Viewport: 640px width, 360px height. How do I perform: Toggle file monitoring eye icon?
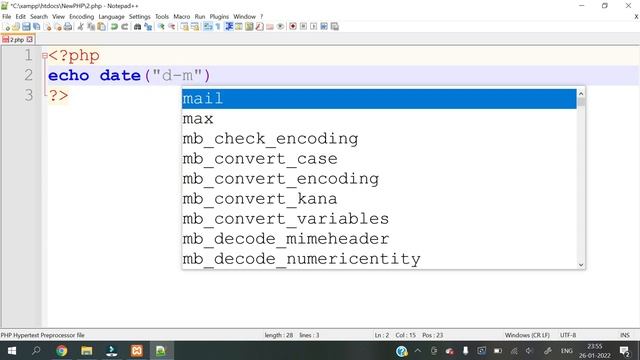coord(280,27)
